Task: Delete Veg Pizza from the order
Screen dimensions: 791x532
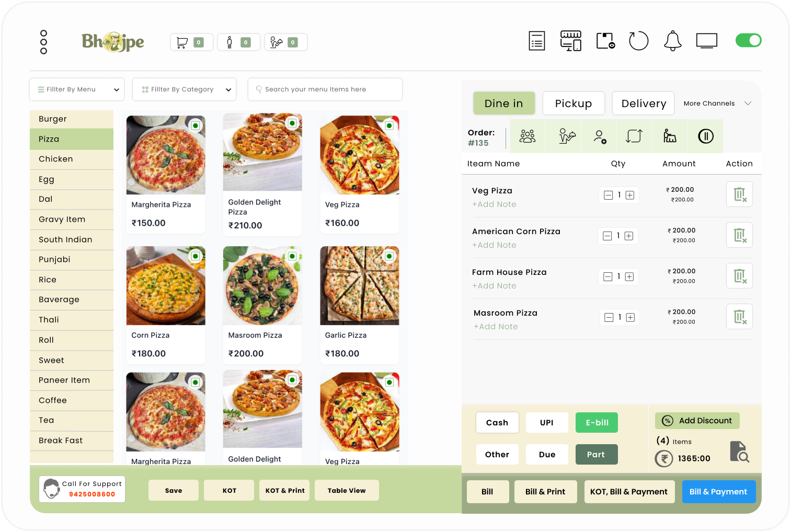Action: coord(739,194)
